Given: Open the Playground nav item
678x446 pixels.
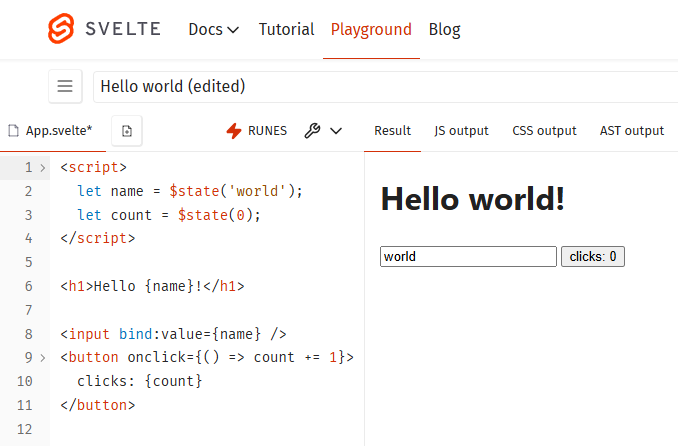Looking at the screenshot, I should (x=371, y=29).
